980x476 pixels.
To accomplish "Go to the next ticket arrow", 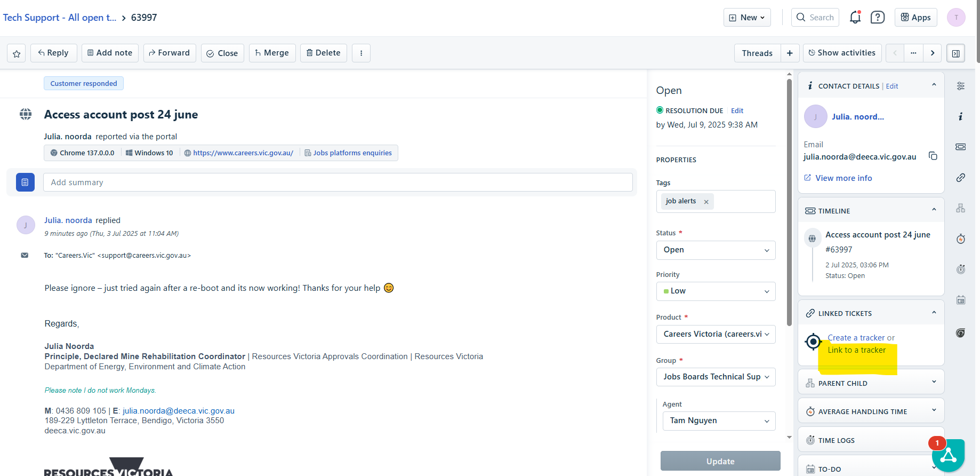I will (x=932, y=53).
